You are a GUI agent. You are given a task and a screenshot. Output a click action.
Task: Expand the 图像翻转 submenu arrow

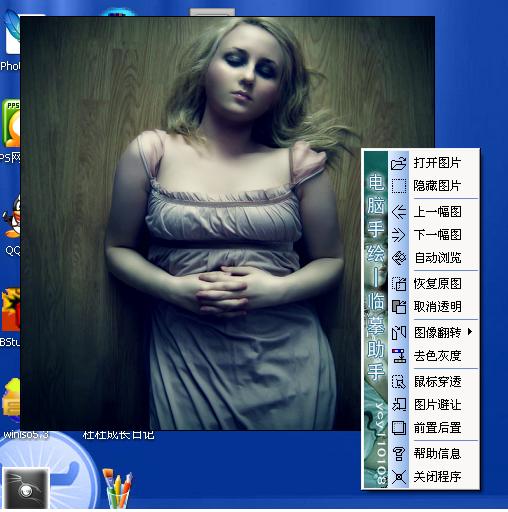pyautogui.click(x=470, y=332)
